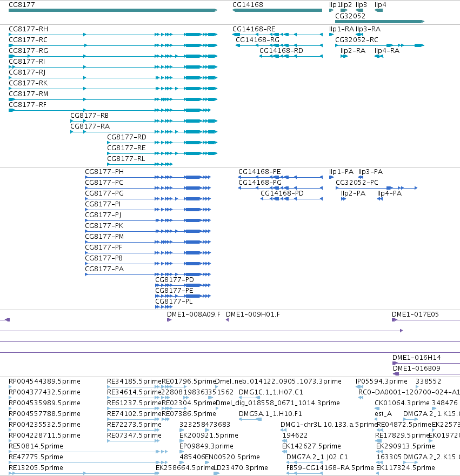Open short transcript CG8177-RL
Screen dimensions: 460x476
(x=126, y=159)
